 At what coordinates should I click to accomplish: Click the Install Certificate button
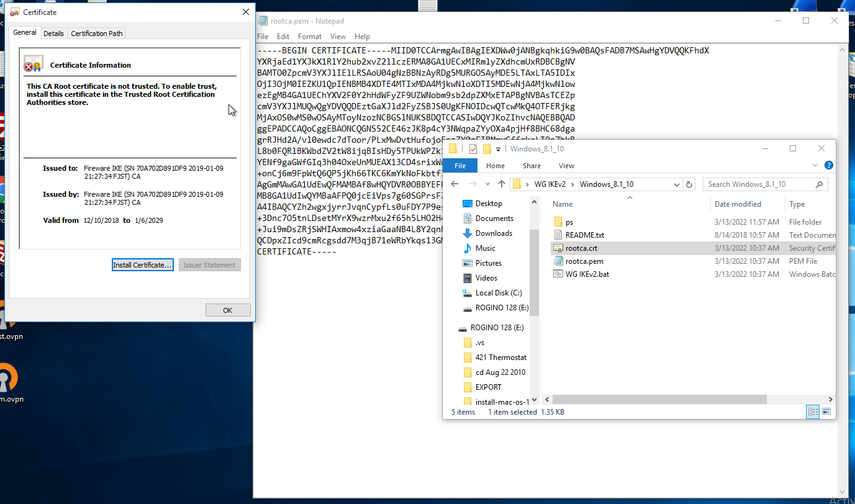coord(142,264)
